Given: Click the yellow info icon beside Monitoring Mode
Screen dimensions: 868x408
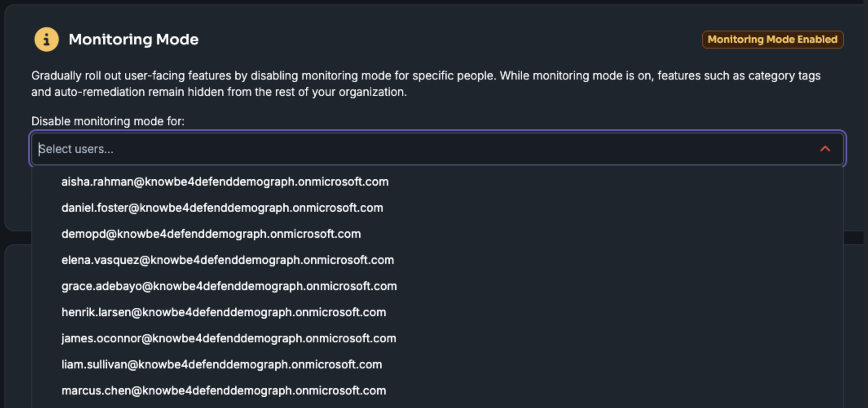Looking at the screenshot, I should click(46, 40).
